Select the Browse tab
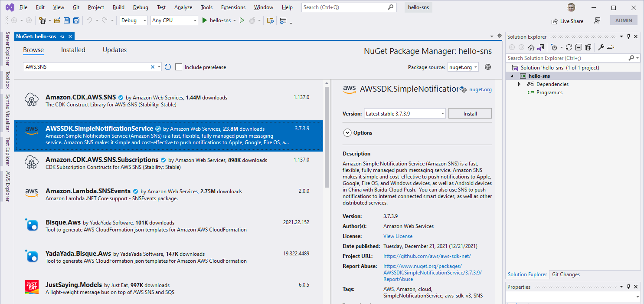644x304 pixels. coord(33,50)
